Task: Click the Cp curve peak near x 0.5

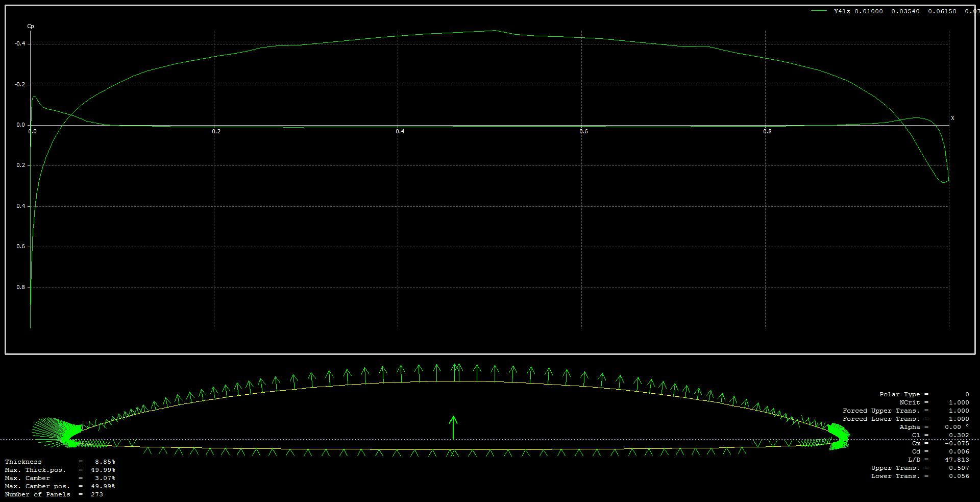Action: coord(494,31)
